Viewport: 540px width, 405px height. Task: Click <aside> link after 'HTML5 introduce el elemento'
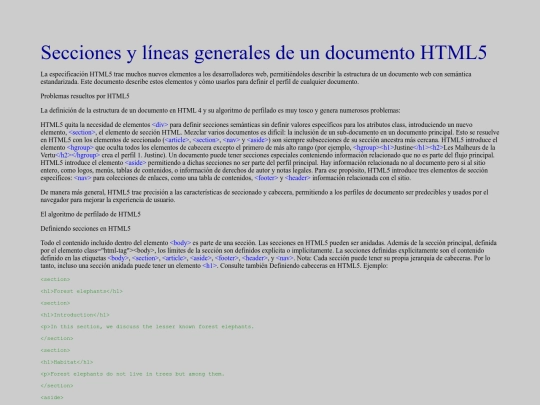pyautogui.click(x=136, y=163)
